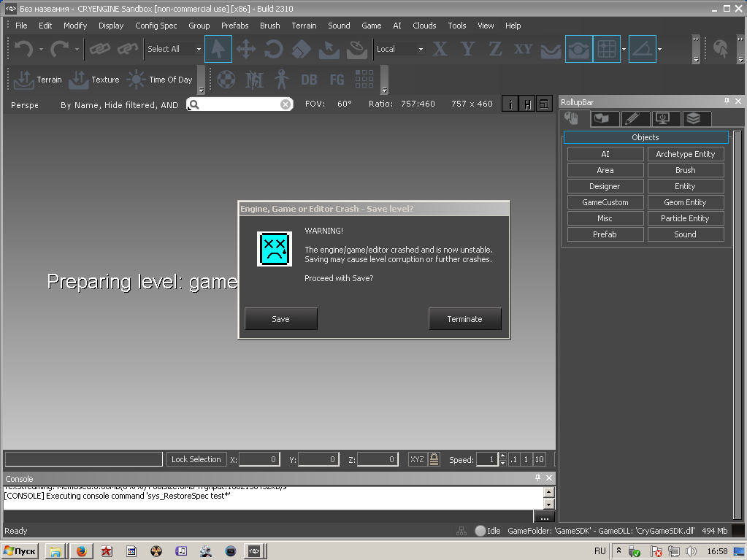Click the Geom Entity button
This screenshot has height=560, width=747.
pos(686,202)
